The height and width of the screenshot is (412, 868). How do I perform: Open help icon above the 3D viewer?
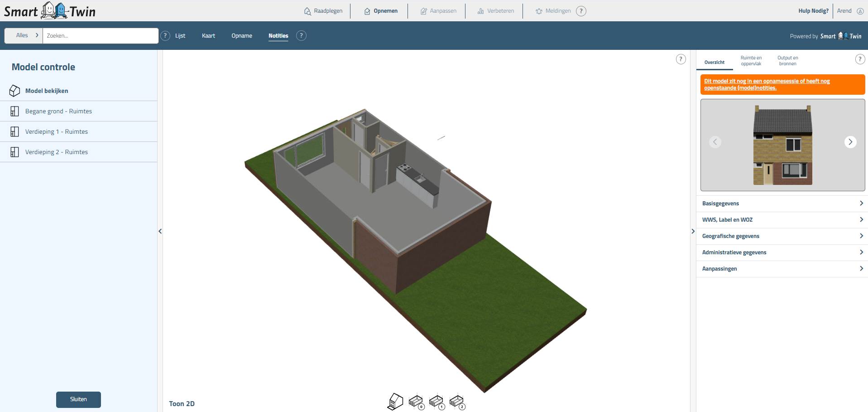(x=681, y=59)
